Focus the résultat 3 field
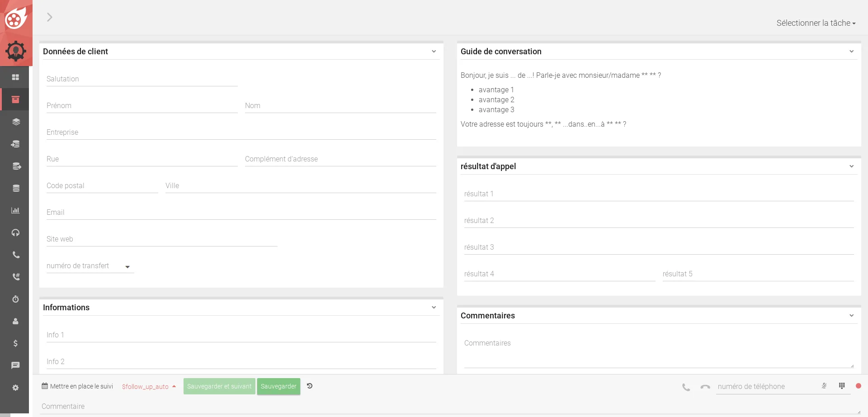Image resolution: width=868 pixels, height=417 pixels. [659, 247]
